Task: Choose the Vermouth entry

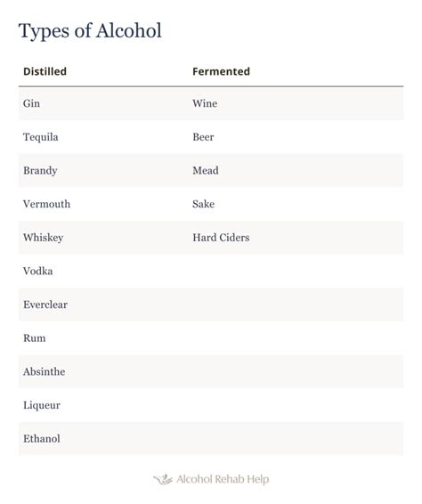Action: (46, 204)
